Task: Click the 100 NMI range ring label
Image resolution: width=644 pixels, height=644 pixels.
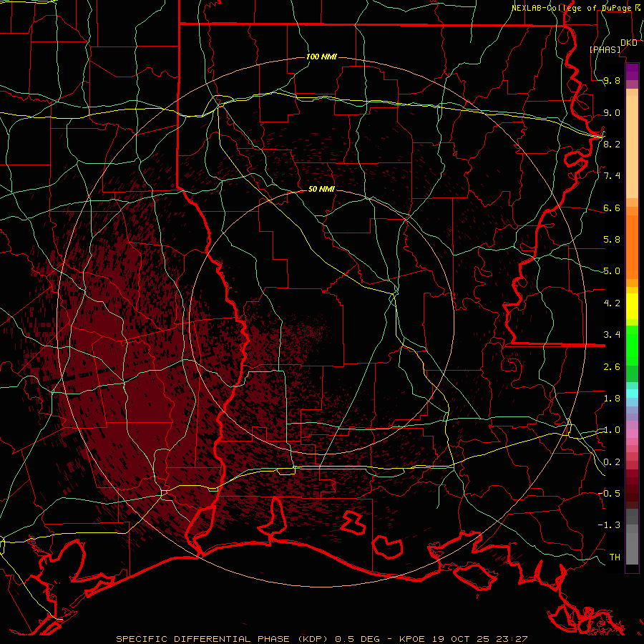Action: 321,57
